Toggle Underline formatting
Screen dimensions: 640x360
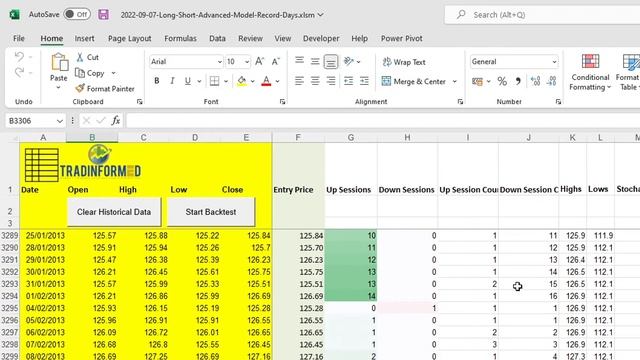pos(188,81)
